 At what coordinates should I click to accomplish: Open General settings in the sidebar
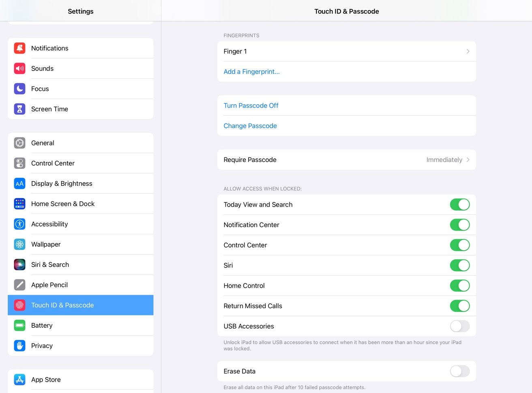click(x=43, y=143)
